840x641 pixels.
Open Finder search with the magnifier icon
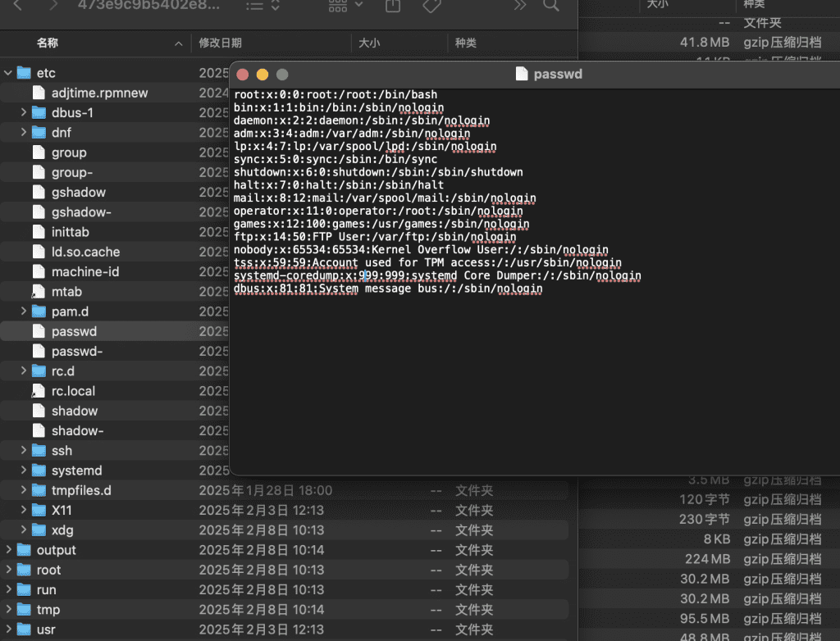pyautogui.click(x=550, y=5)
